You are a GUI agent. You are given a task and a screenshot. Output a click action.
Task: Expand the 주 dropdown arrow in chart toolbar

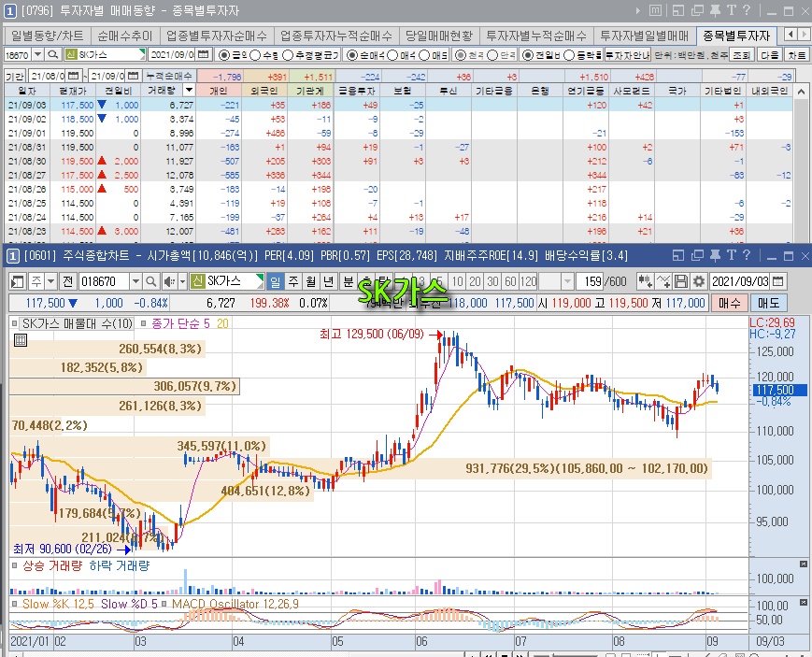coord(50,281)
